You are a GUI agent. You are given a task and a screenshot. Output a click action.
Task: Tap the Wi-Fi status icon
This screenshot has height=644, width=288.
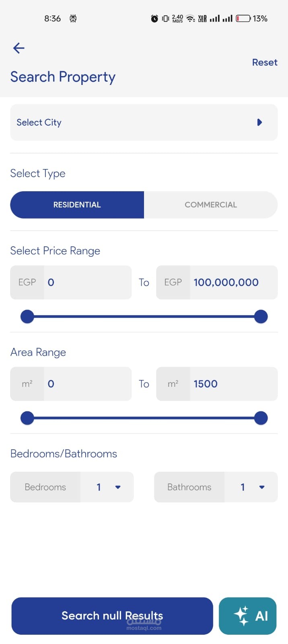[x=191, y=19]
